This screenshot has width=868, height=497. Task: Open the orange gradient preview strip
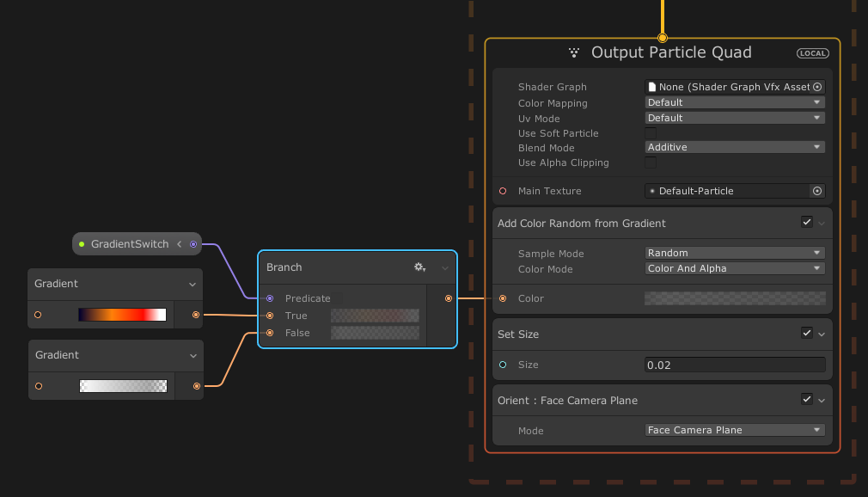pos(123,315)
